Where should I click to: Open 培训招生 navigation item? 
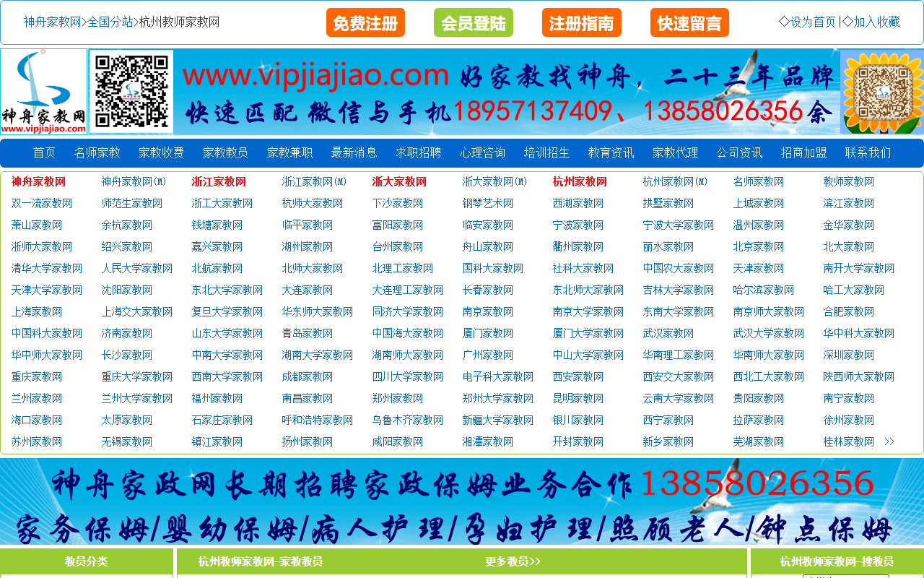547,152
